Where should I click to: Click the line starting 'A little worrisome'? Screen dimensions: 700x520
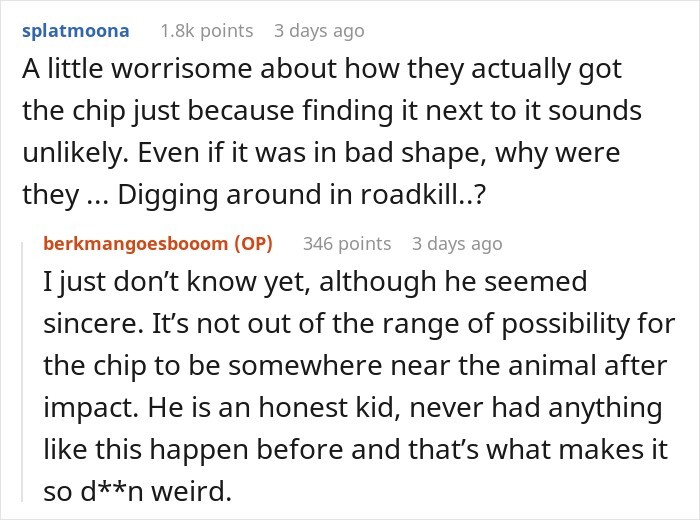click(322, 69)
